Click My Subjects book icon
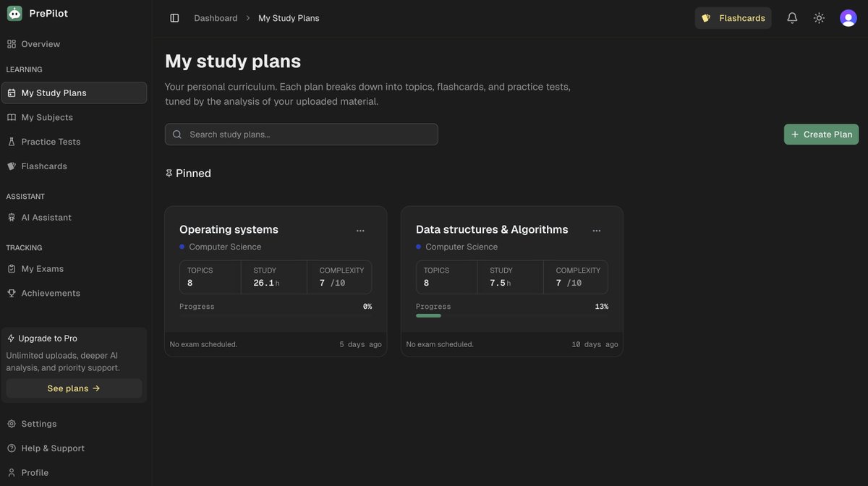Viewport: 868px width, 486px height. click(12, 117)
